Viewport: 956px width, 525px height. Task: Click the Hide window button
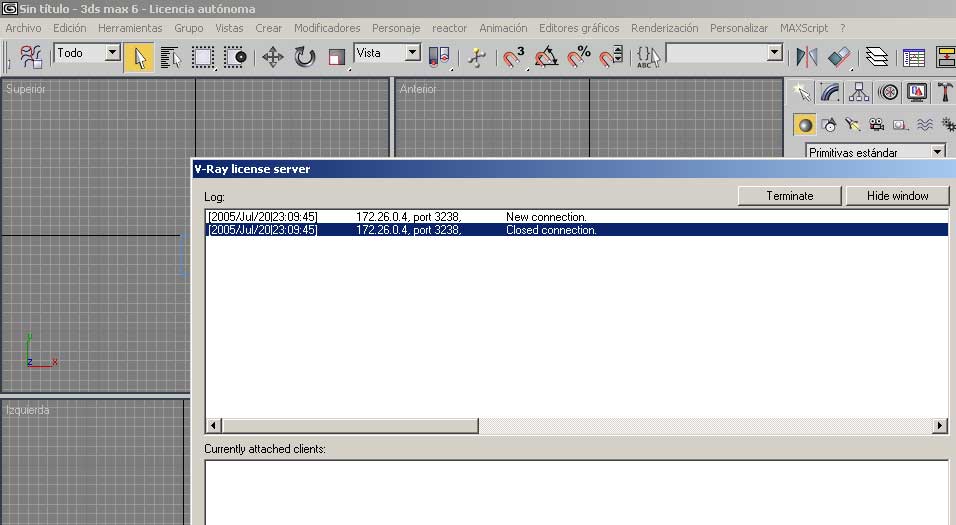pyautogui.click(x=897, y=196)
